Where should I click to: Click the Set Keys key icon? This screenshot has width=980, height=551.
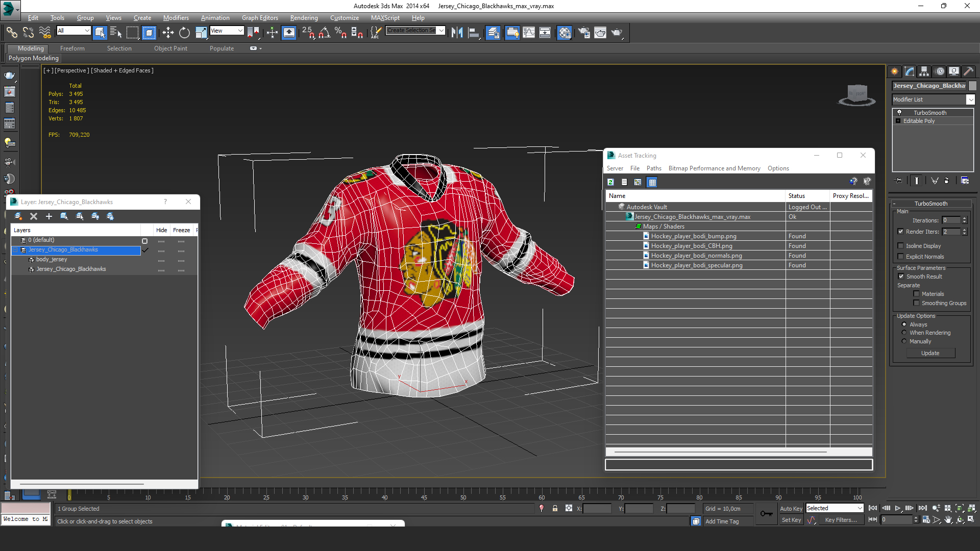tap(766, 514)
